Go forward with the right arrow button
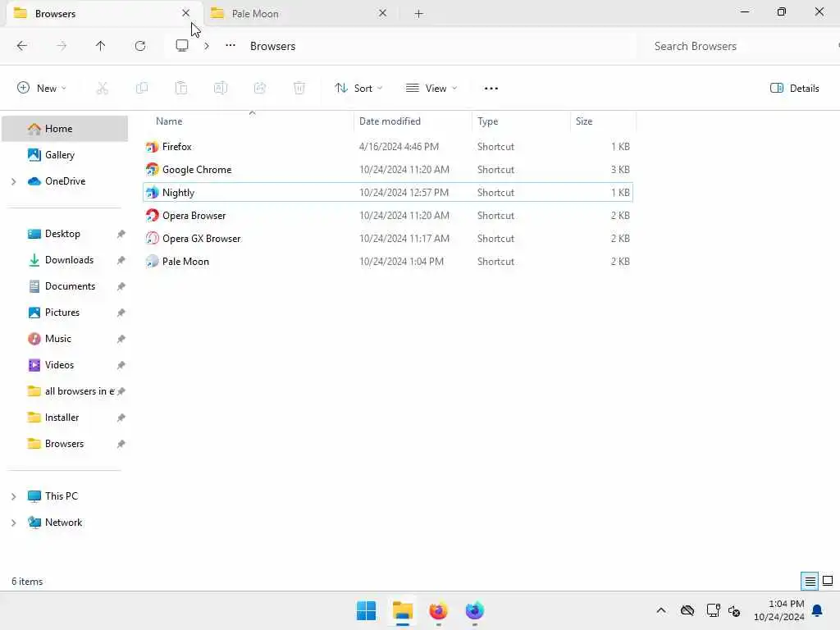The height and width of the screenshot is (630, 840). click(62, 46)
